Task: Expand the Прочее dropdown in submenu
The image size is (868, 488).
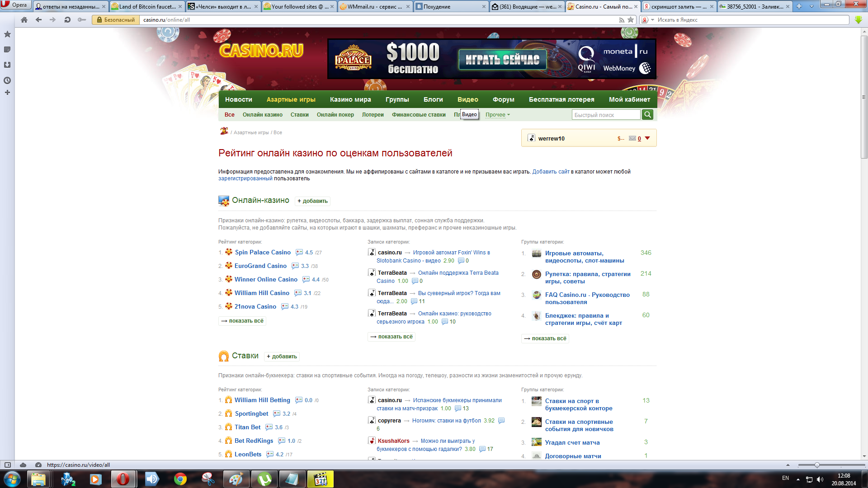Action: (x=497, y=115)
